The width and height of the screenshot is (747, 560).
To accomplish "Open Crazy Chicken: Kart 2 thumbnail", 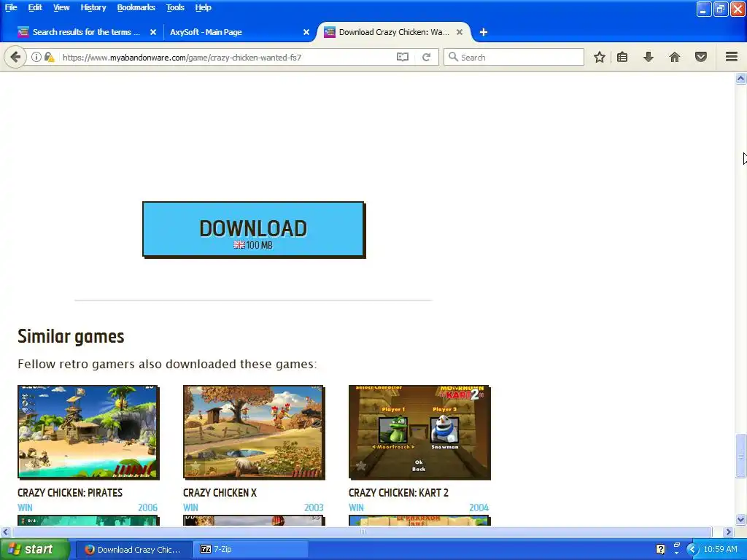I will click(x=419, y=432).
